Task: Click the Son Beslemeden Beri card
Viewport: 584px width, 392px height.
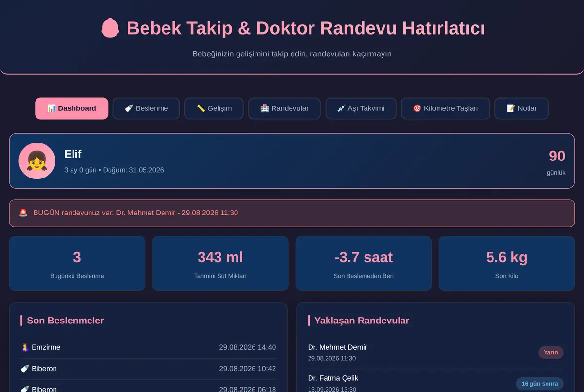Action: 364,264
